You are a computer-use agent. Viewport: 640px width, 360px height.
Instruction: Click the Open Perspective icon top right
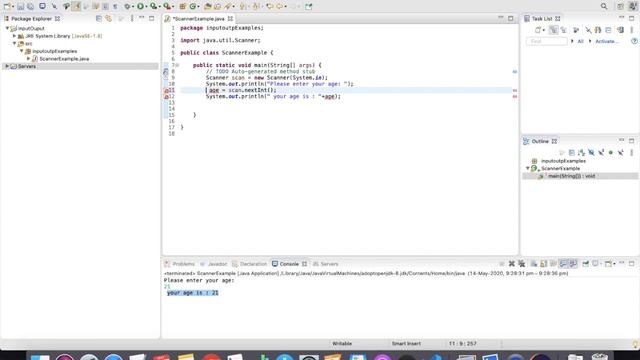pos(620,6)
